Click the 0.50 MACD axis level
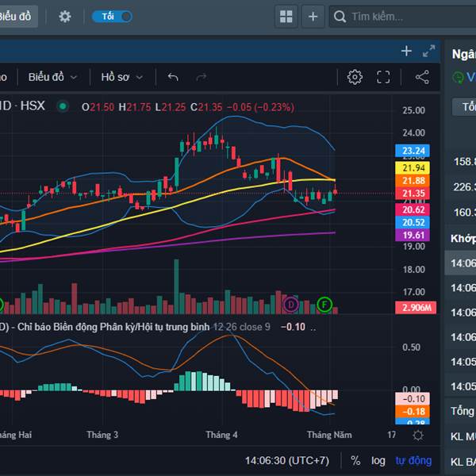 [x=411, y=347]
